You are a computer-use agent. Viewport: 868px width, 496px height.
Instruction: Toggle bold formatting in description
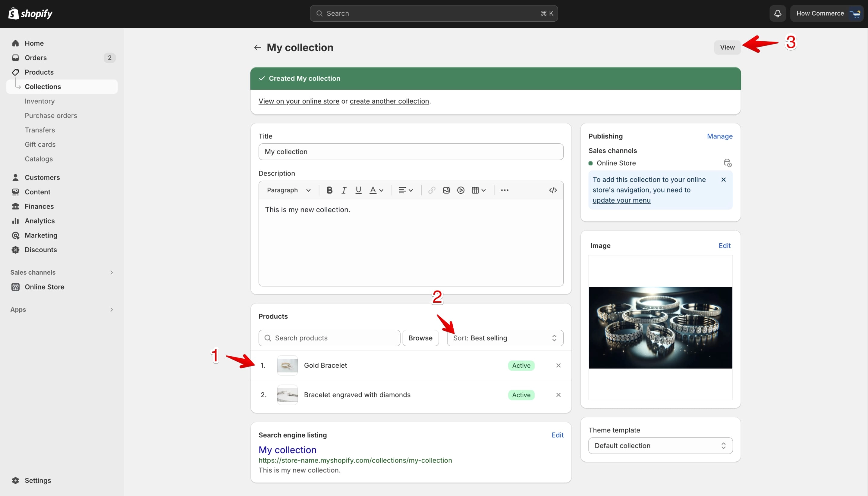pyautogui.click(x=329, y=190)
